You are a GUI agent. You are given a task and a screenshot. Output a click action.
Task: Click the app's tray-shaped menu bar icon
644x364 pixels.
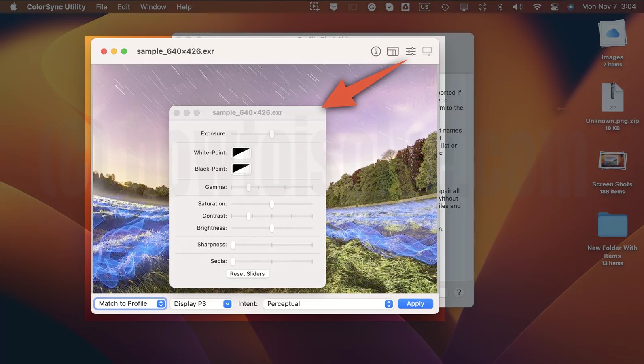(x=334, y=7)
